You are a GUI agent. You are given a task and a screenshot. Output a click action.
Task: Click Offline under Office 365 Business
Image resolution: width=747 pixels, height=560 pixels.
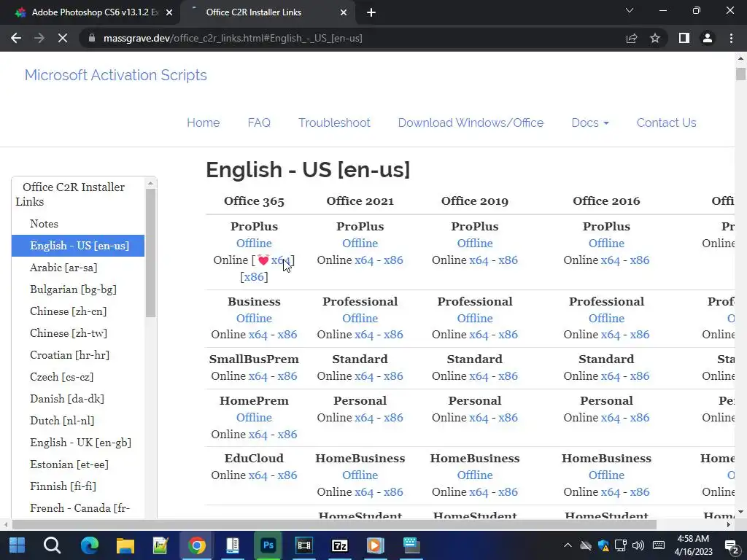[254, 319]
